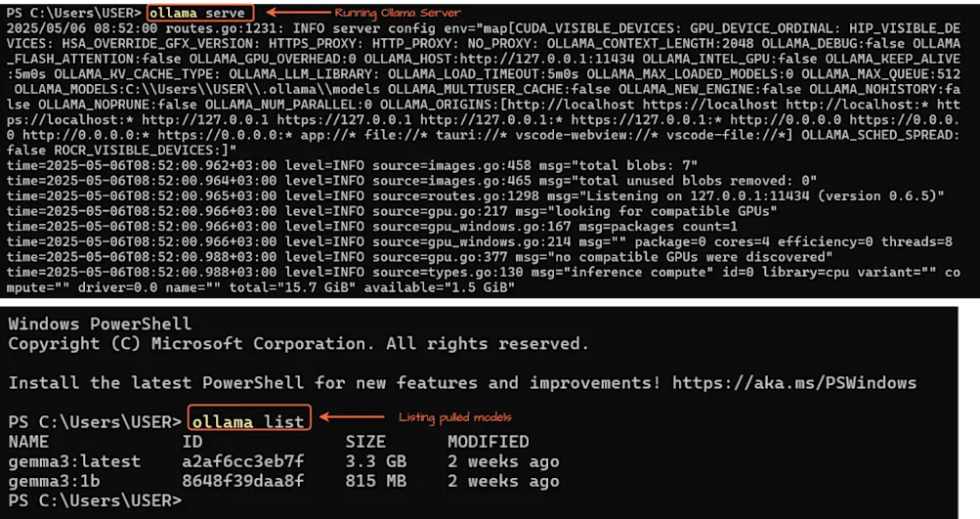Open the https://aka.ms/PSWindows link
This screenshot has width=980, height=519.
click(x=794, y=383)
